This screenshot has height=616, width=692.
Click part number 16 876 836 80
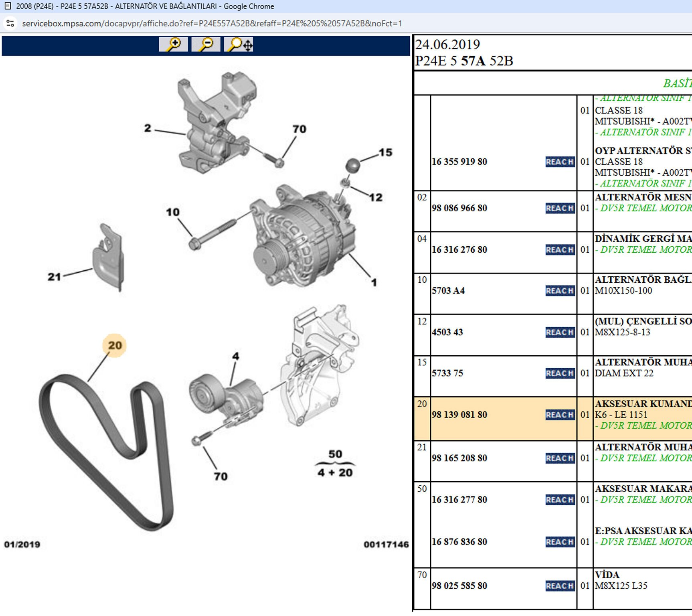459,542
